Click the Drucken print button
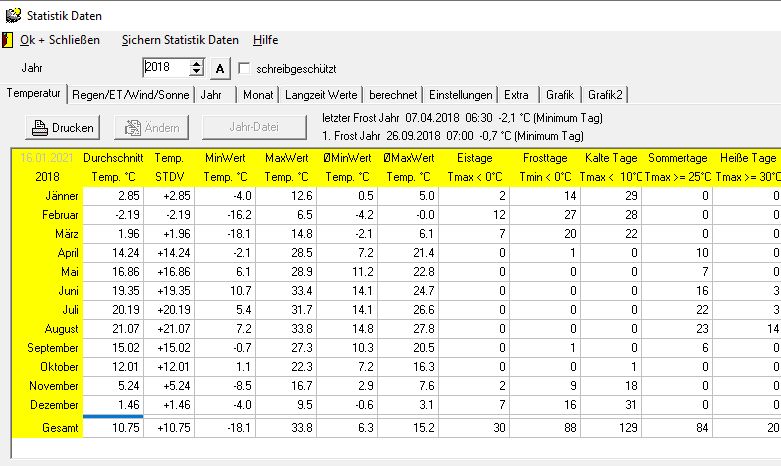This screenshot has height=466, width=781. click(63, 127)
